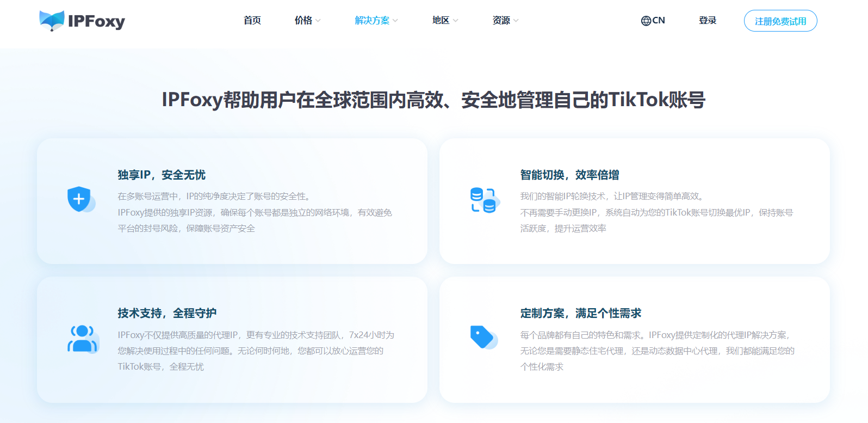
Task: Expand the chevron next to 地区
Action: pos(456,21)
